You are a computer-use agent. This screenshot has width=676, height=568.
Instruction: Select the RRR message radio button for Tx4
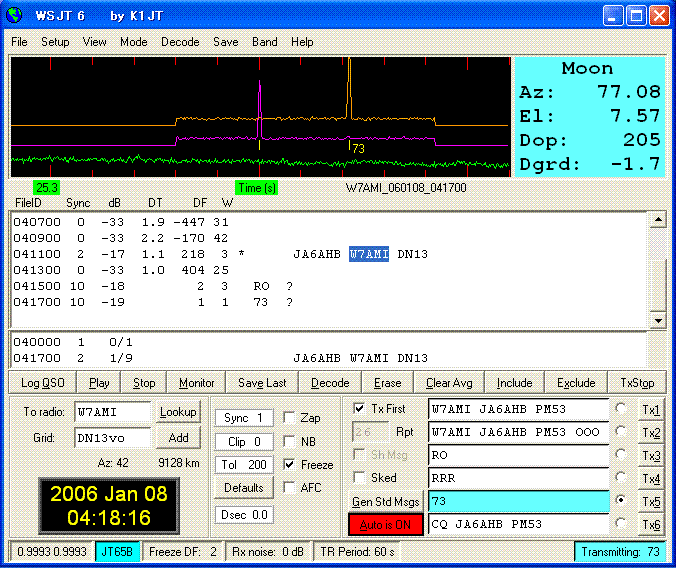(622, 478)
